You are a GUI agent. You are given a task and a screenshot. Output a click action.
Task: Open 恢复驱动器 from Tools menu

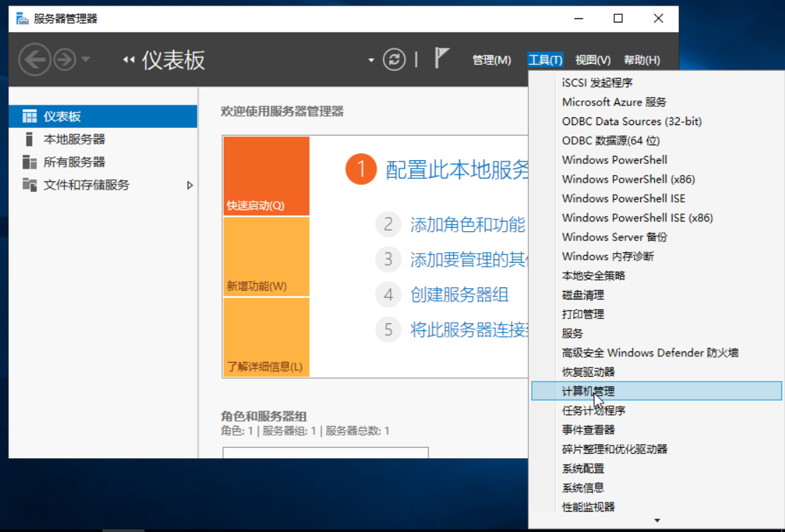click(656, 372)
